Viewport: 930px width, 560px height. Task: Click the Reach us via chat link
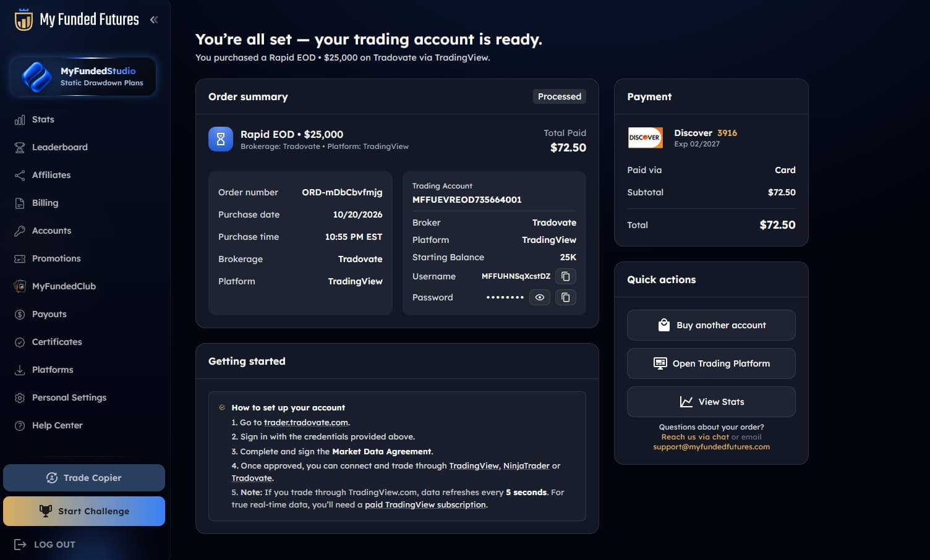695,437
